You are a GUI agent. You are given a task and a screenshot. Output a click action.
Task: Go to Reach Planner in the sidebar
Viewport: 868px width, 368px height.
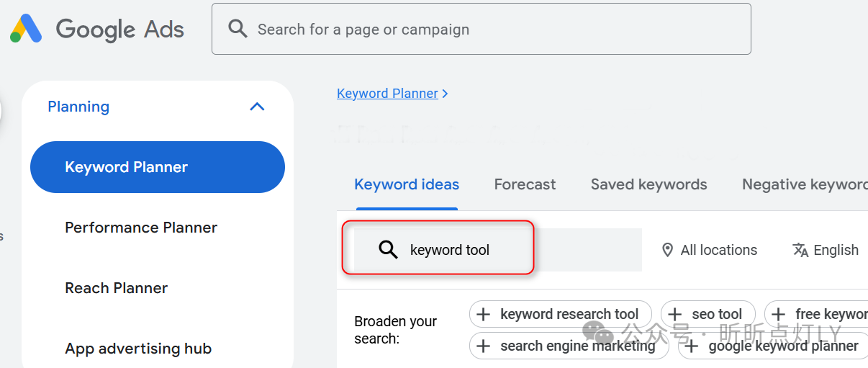point(116,288)
